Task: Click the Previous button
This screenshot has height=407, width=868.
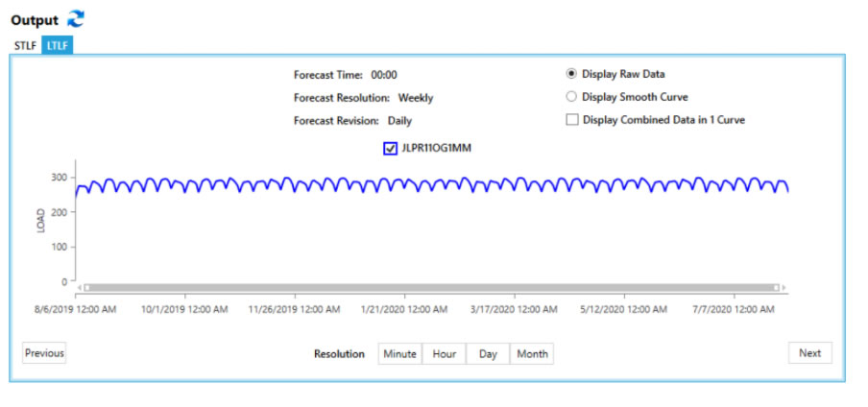Action: 44,353
